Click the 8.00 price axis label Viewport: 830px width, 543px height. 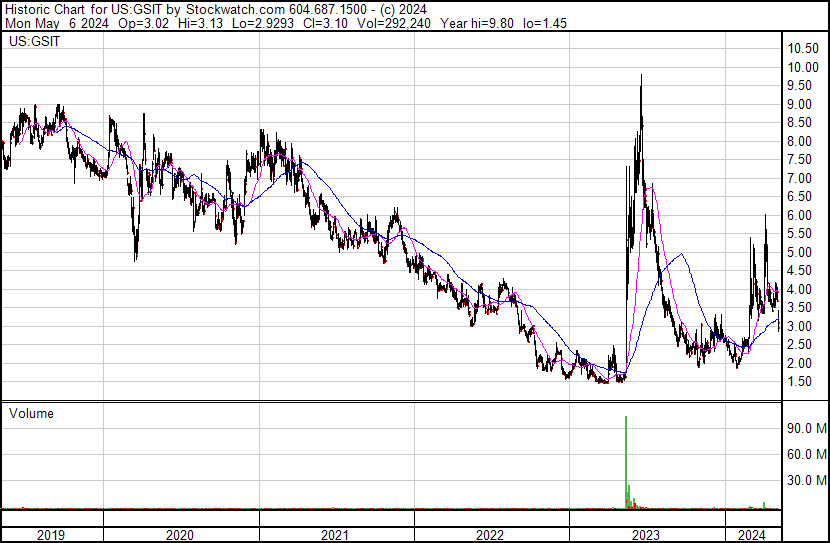pyautogui.click(x=799, y=141)
